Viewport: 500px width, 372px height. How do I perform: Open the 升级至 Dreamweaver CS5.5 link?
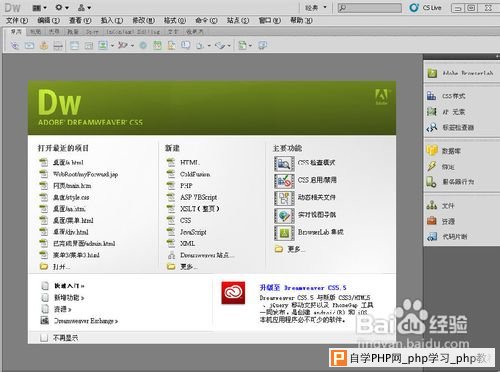tap(303, 288)
